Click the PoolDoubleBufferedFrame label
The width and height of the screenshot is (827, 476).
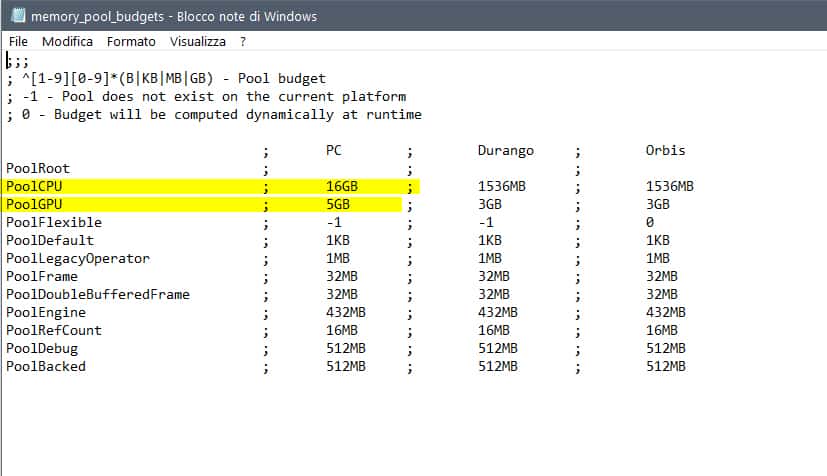tap(97, 295)
